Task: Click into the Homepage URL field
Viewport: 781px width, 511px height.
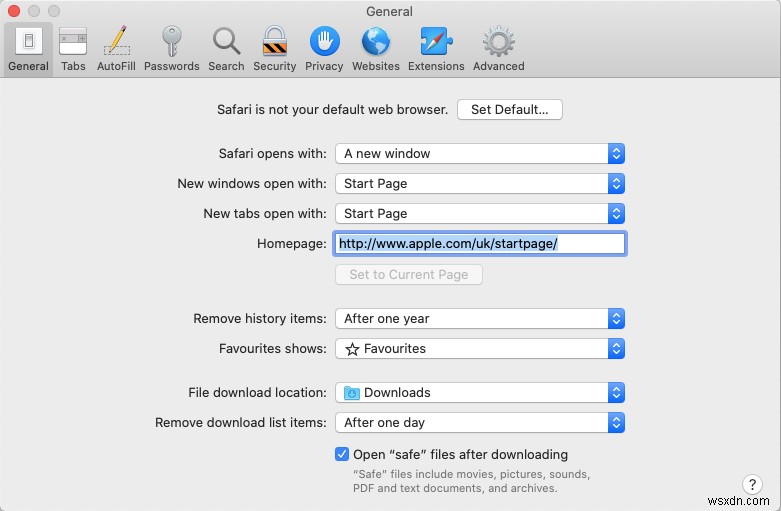Action: (x=480, y=244)
